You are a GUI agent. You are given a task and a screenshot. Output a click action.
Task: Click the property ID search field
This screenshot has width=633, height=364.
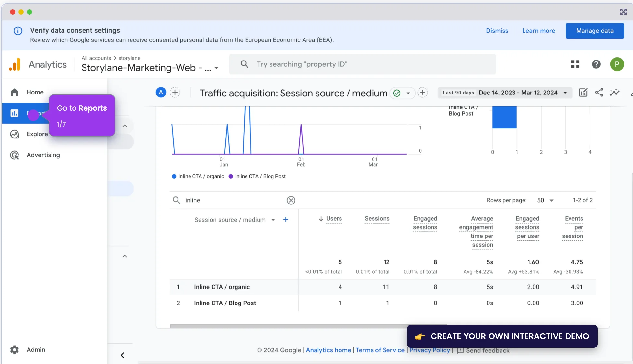[362, 64]
